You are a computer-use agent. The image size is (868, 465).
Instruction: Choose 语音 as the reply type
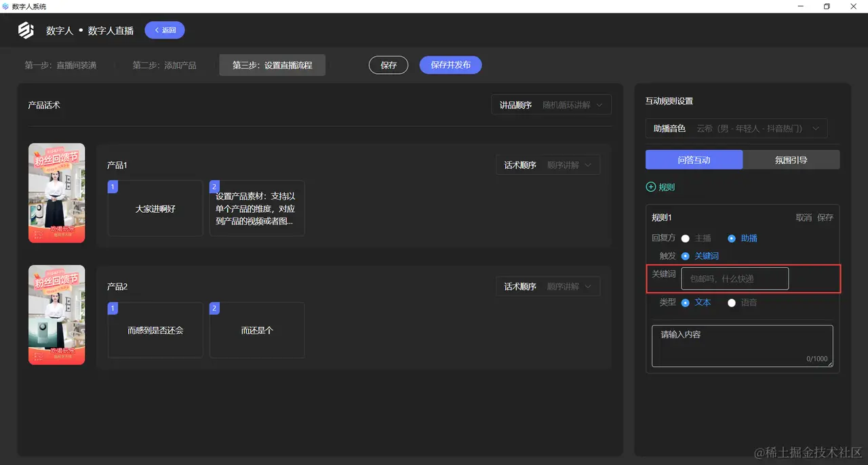tap(742, 303)
